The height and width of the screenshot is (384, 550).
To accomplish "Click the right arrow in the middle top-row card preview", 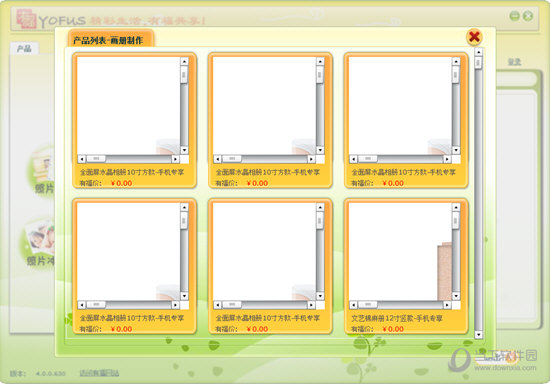I will (x=311, y=159).
